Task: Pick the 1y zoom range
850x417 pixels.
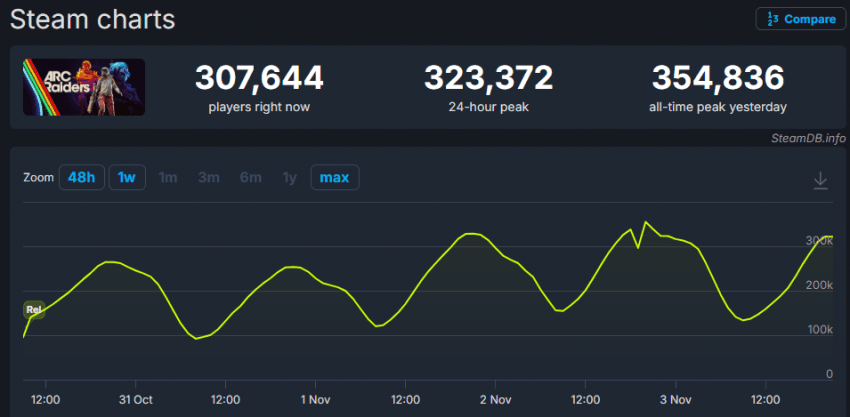Action: [289, 177]
